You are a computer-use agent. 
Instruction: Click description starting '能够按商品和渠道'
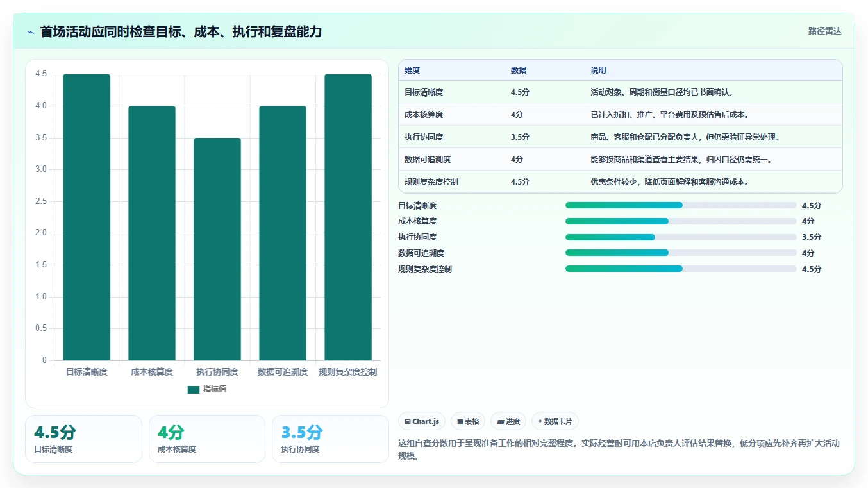coord(681,160)
